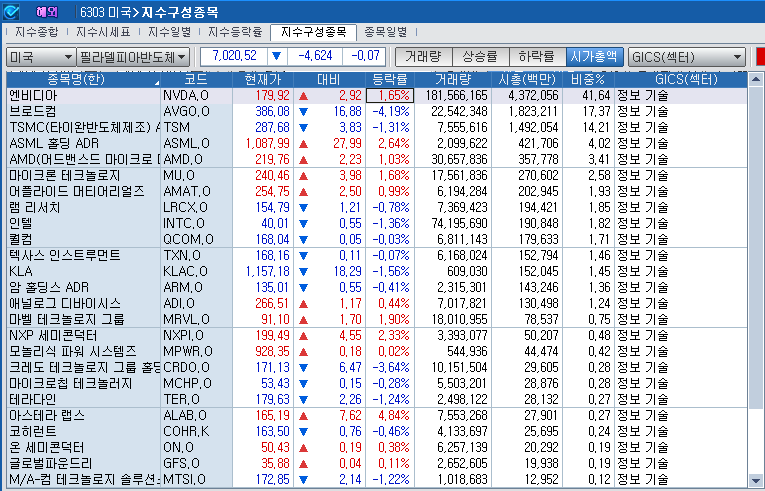Click 글로벌파운드리 stock name
The width and height of the screenshot is (765, 491).
coord(50,464)
